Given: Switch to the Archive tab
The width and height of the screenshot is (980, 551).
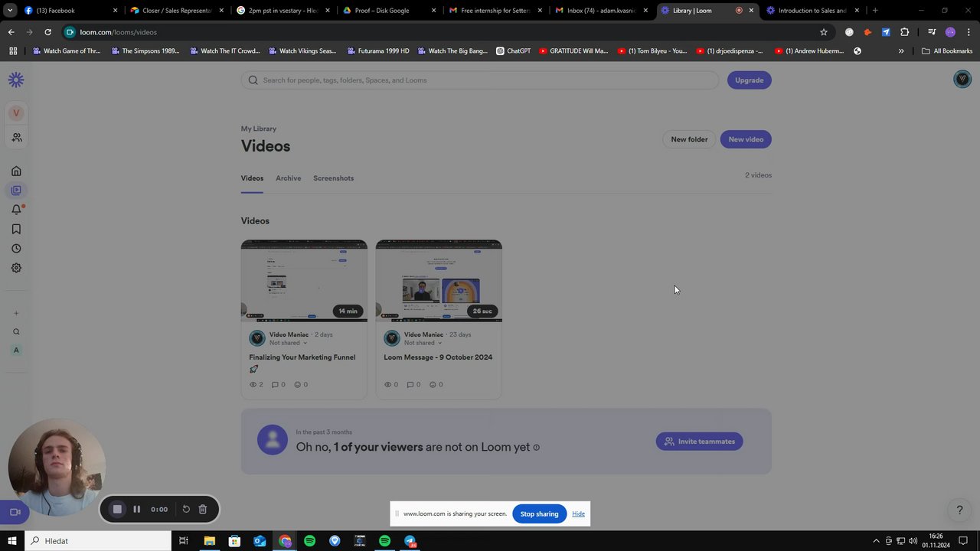Looking at the screenshot, I should [x=288, y=178].
